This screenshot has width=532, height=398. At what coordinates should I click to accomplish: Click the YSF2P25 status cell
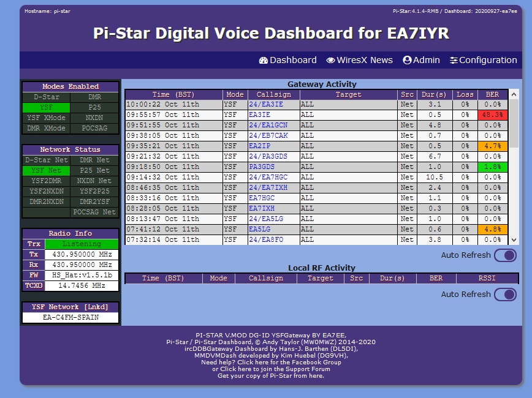94,191
